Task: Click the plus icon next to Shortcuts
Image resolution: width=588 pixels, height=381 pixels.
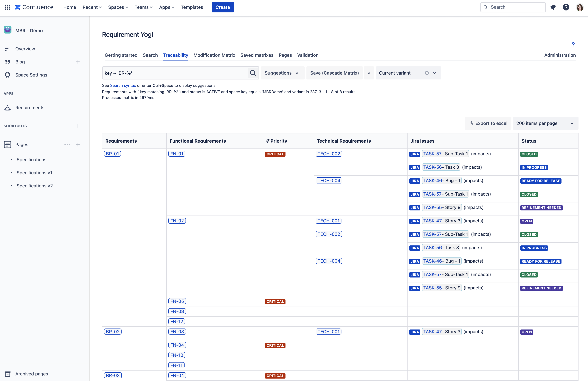Action: click(x=78, y=126)
